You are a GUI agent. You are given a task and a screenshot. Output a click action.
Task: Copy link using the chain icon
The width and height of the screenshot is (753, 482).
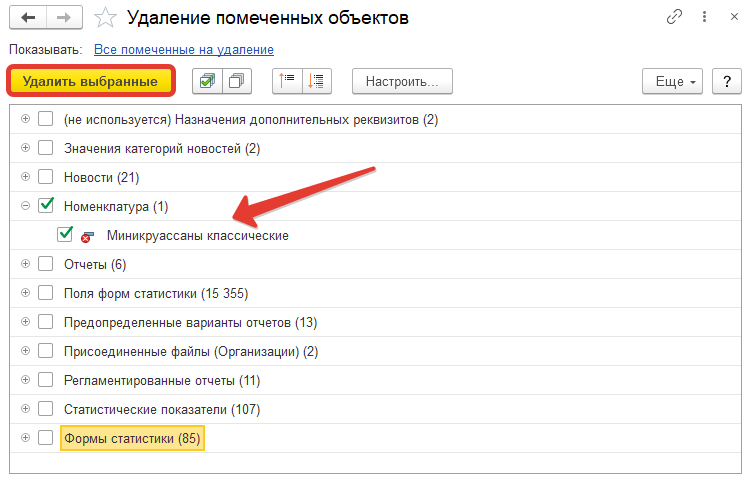pos(674,17)
